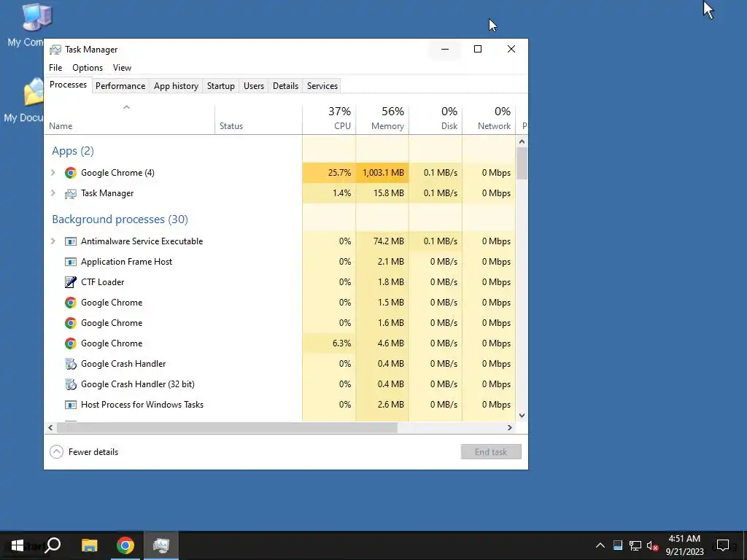Click the scroll up arrow of process list
747x560 pixels.
tap(522, 141)
